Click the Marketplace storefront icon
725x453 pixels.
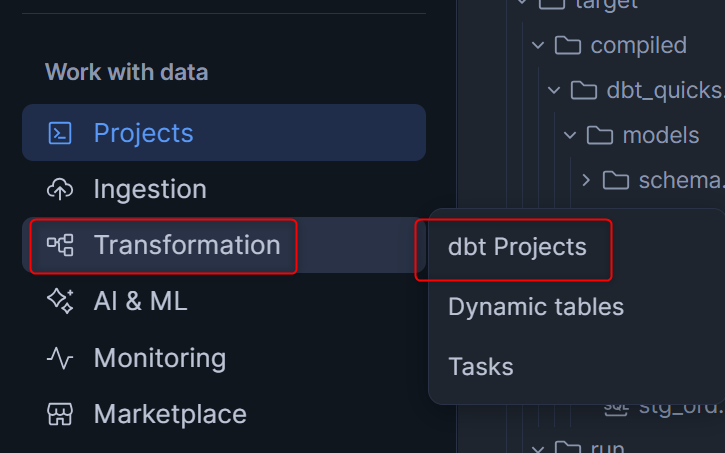pos(60,413)
